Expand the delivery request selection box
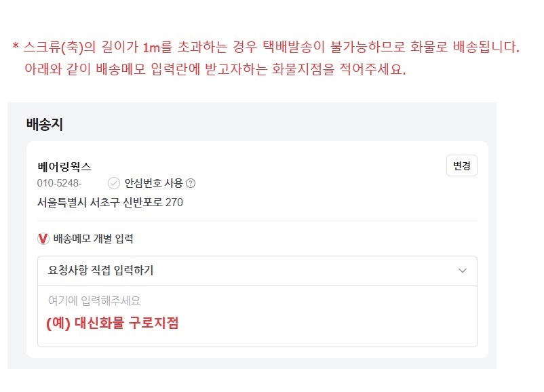 (x=251, y=269)
